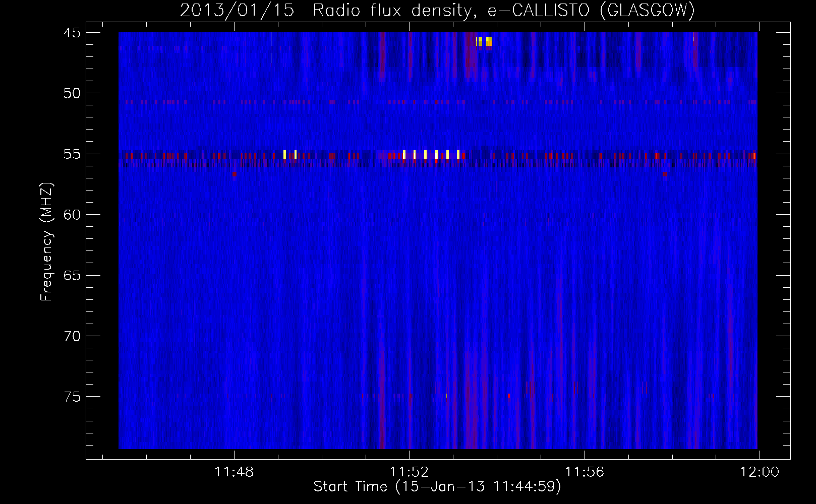Click the 65 frequency tick label
816x504 pixels.
tap(72, 276)
